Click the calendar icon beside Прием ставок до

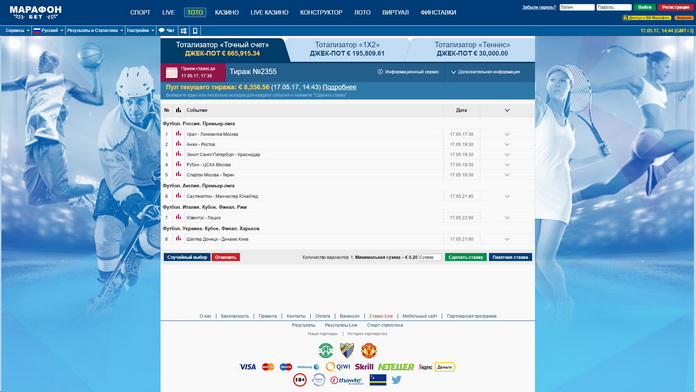[x=171, y=72]
